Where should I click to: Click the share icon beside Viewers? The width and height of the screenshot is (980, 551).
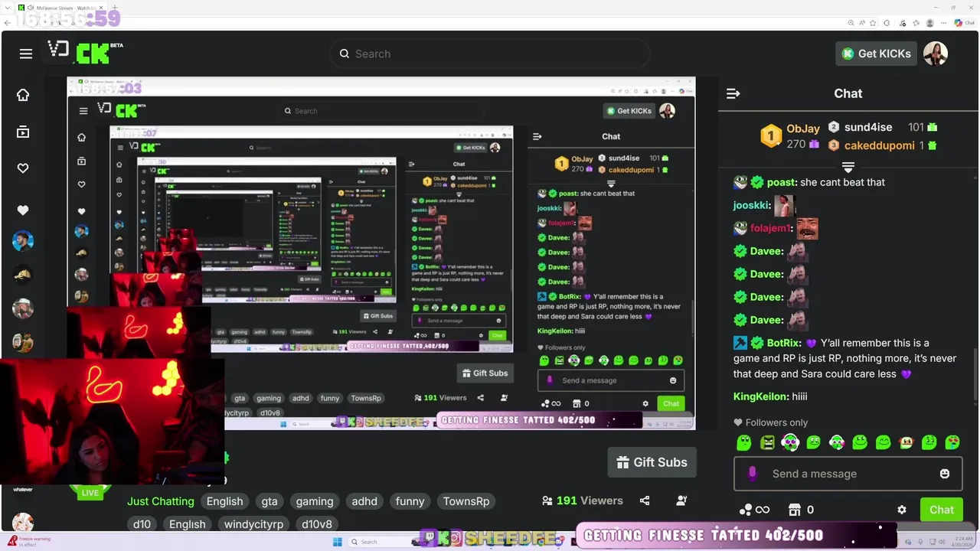tap(645, 500)
